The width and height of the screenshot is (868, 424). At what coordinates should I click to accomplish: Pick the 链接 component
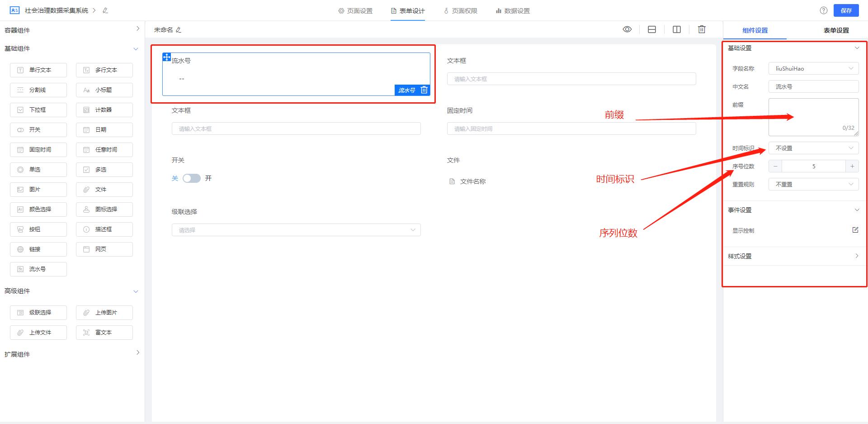coord(38,249)
